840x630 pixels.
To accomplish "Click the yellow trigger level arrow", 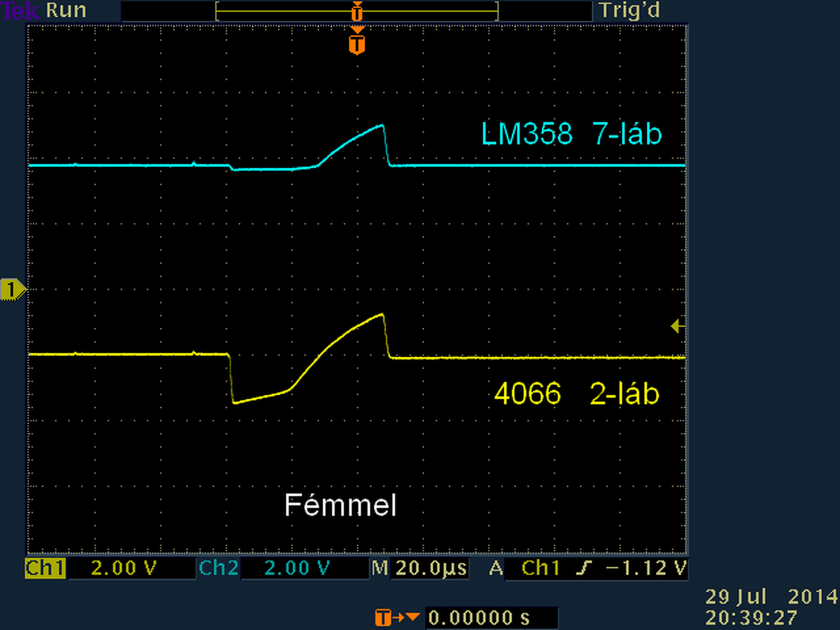I will tap(678, 325).
